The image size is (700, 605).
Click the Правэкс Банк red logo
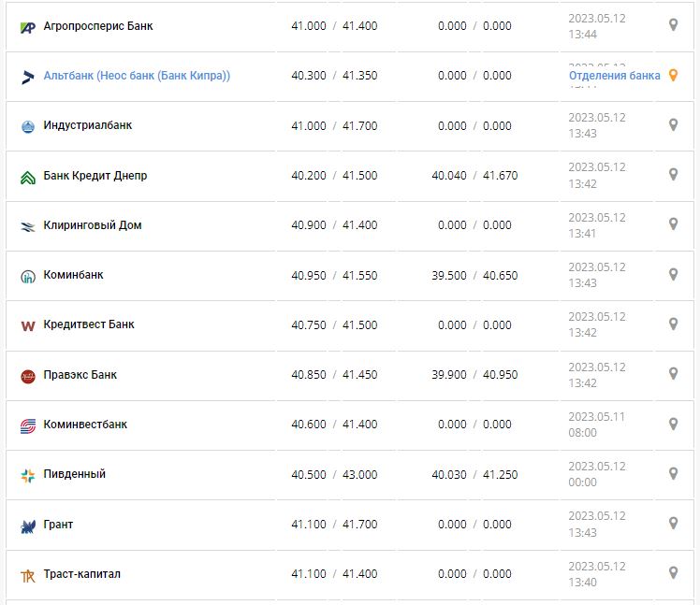(28, 376)
